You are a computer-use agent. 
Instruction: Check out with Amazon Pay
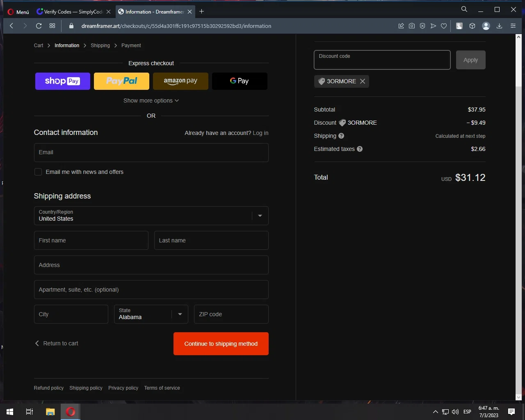(180, 81)
